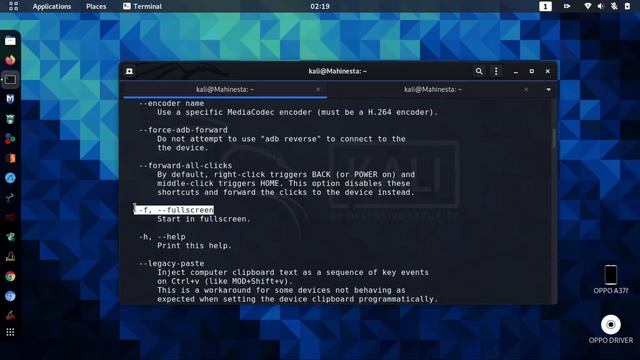640x360 pixels.
Task: Switch to first kali@Mahinesta tab
Action: [225, 89]
